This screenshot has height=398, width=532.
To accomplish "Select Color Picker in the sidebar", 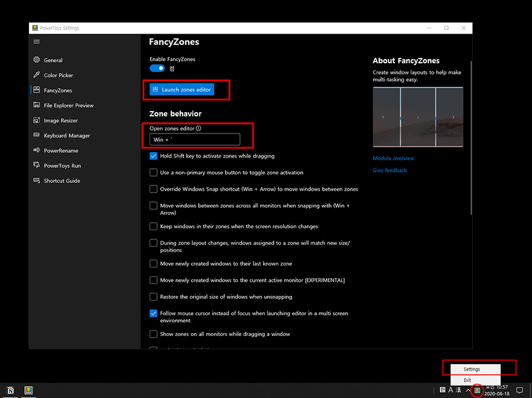I will click(59, 75).
